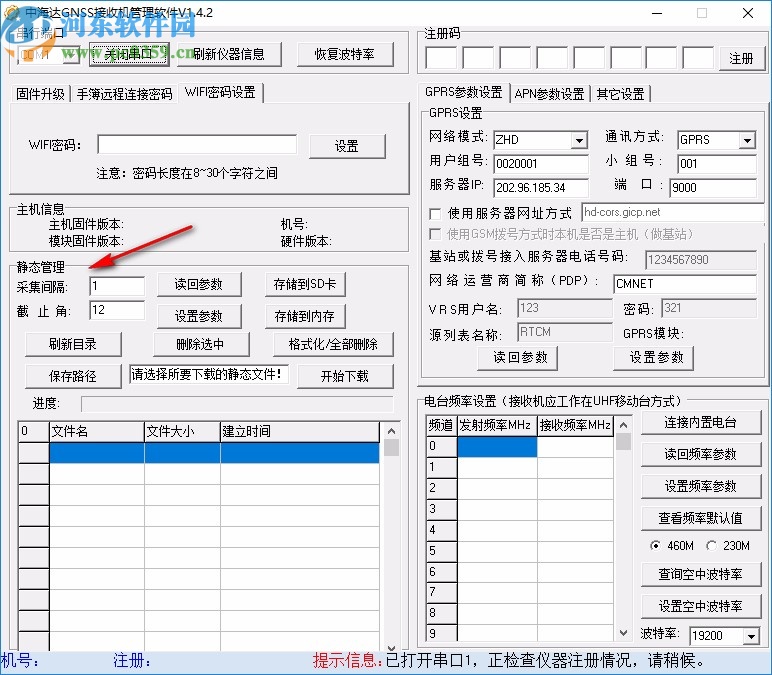Click 连接内置电台 button
This screenshot has width=772, height=675.
[x=701, y=422]
